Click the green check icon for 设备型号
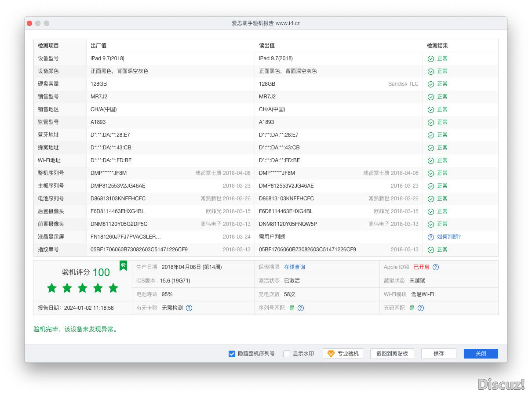This screenshot has height=395, width=532. (x=431, y=58)
